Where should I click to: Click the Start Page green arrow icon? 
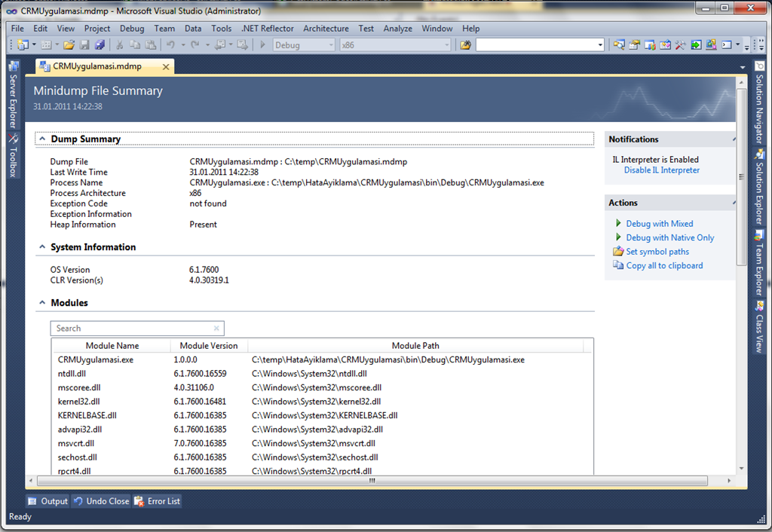coord(696,44)
